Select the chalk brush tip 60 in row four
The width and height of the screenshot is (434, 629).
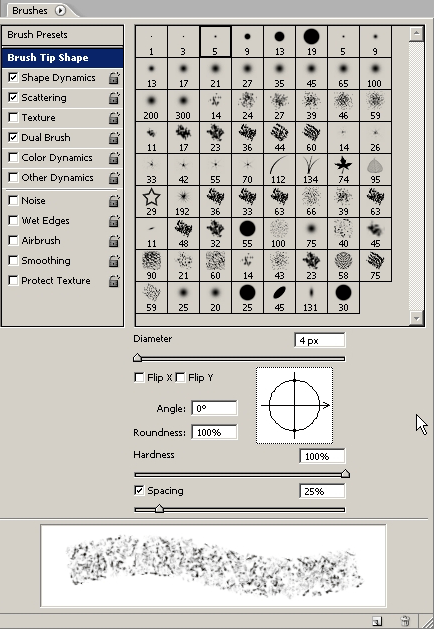(x=311, y=138)
